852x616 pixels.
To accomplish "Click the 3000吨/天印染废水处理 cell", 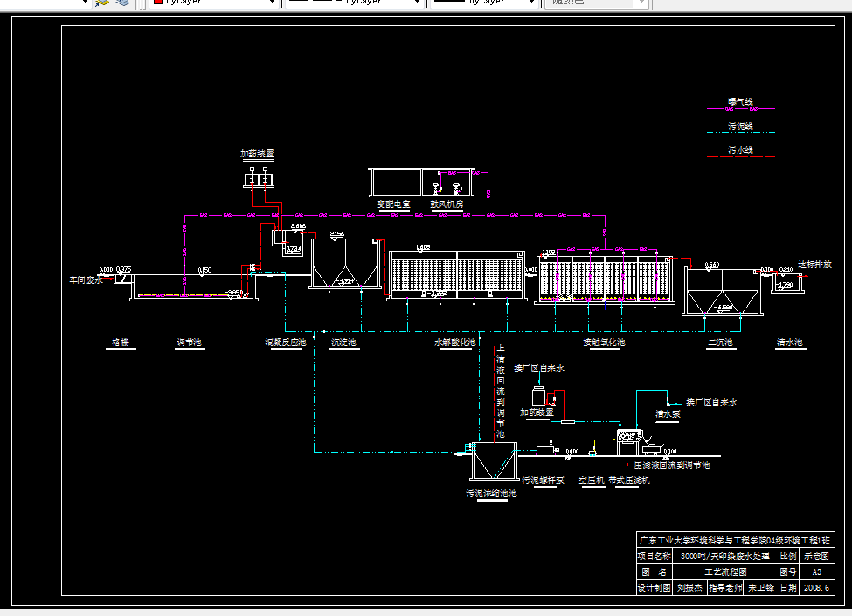I will pyautogui.click(x=724, y=557).
